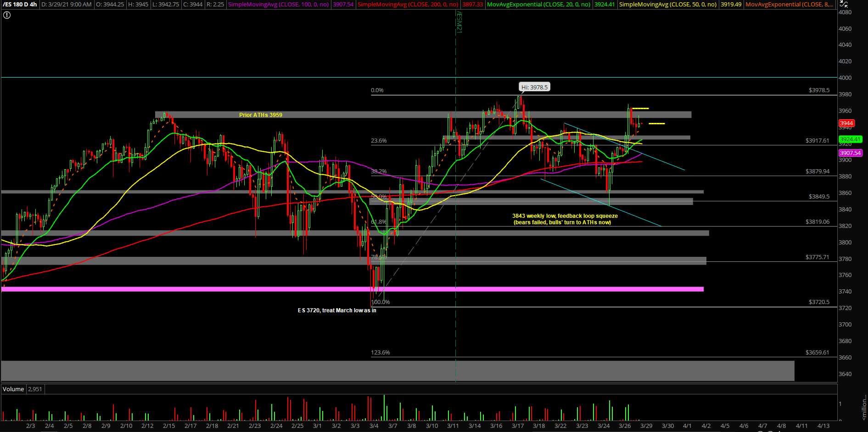Screen dimensions: 868x432
Task: Click the collapse arrows icon at top-right
Action: (x=844, y=4)
